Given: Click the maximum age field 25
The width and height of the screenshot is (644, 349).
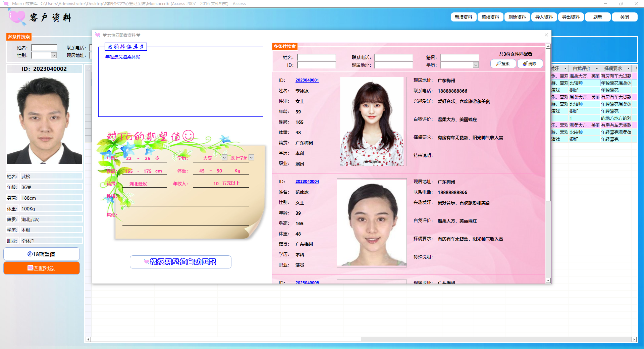Looking at the screenshot, I should click(148, 158).
